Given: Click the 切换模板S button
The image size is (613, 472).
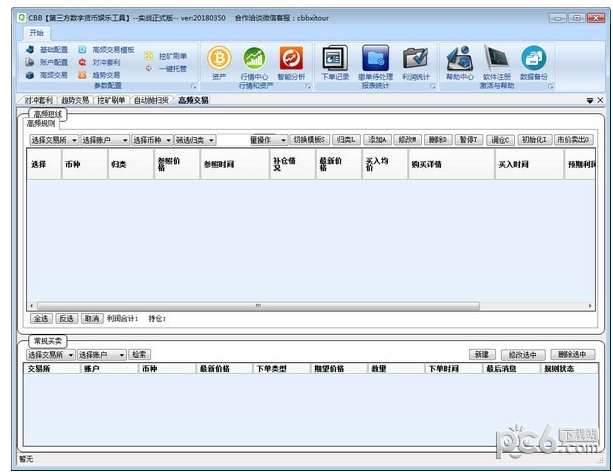Looking at the screenshot, I should 309,140.
